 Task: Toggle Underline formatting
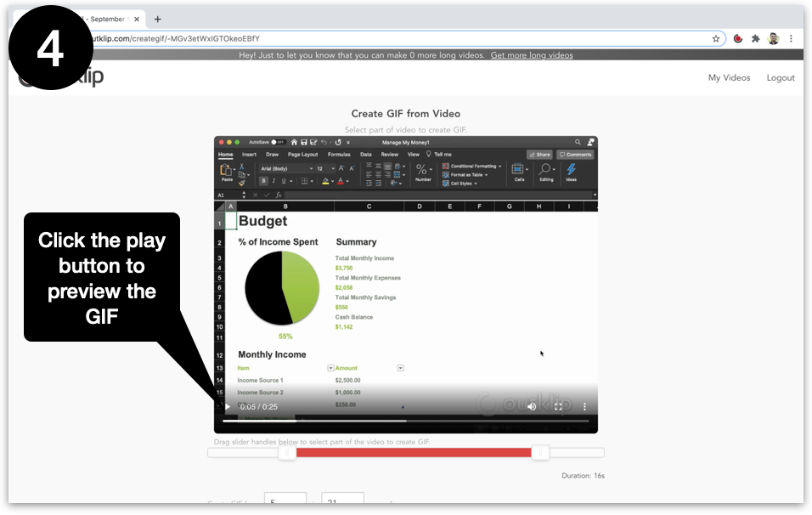(284, 181)
